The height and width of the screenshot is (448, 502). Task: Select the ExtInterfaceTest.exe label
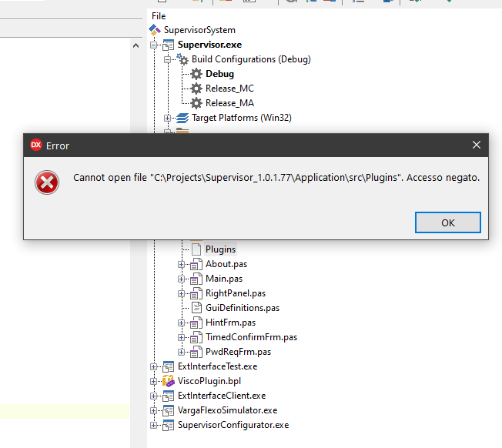(x=217, y=366)
